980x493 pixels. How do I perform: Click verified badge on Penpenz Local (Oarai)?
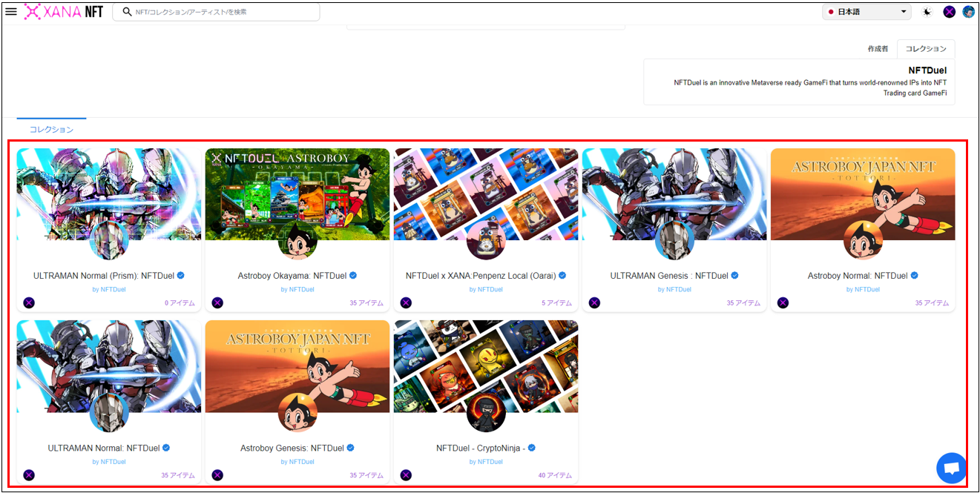562,276
